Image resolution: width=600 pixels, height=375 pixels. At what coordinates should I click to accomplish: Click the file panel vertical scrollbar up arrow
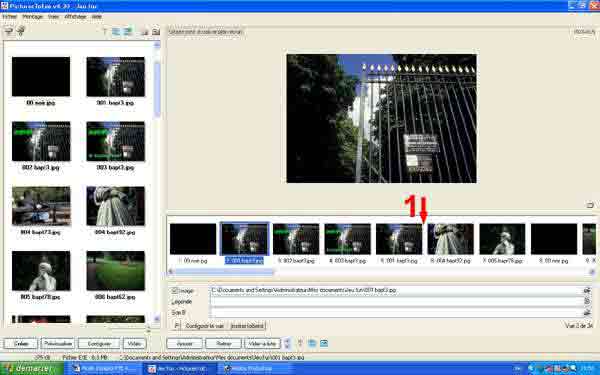pyautogui.click(x=157, y=45)
